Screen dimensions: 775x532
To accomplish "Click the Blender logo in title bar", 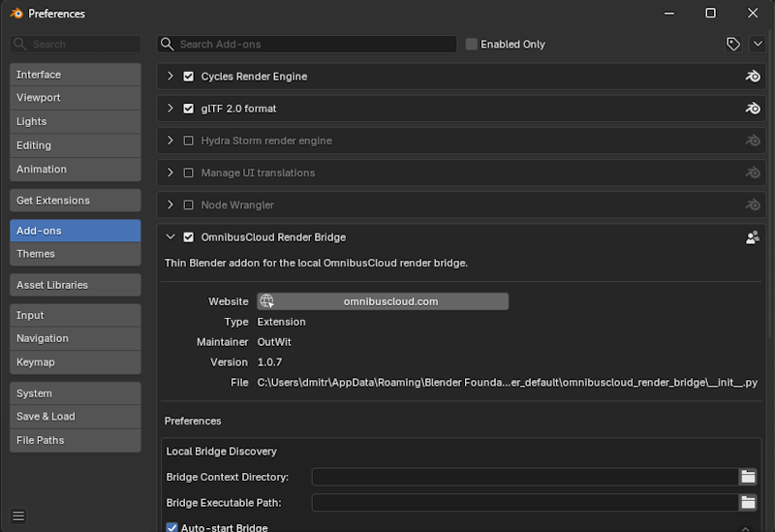I will tap(16, 14).
